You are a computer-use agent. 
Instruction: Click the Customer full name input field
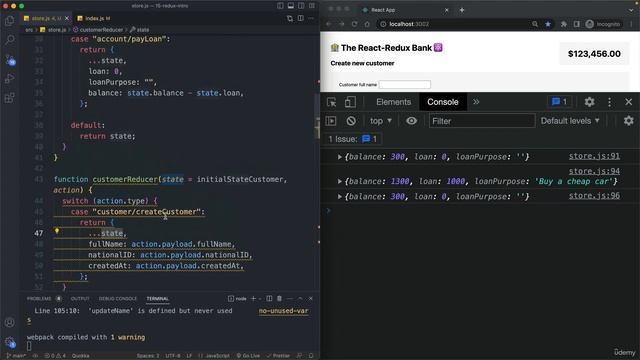[x=404, y=84]
